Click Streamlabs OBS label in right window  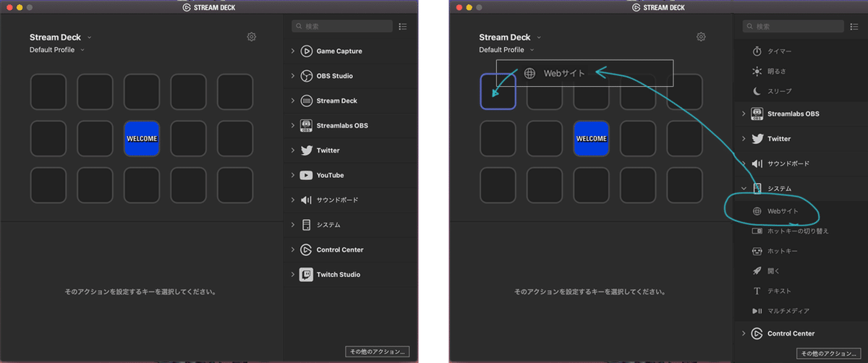click(x=793, y=114)
